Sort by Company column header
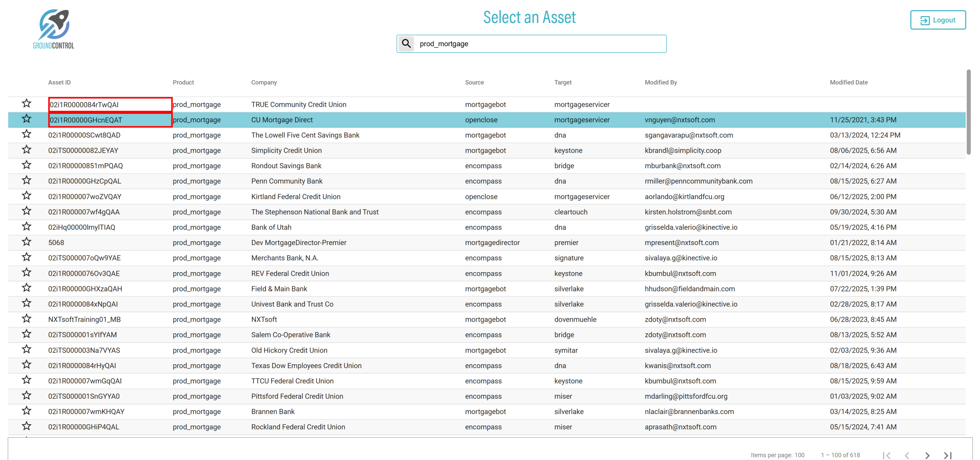980x460 pixels. coord(264,82)
